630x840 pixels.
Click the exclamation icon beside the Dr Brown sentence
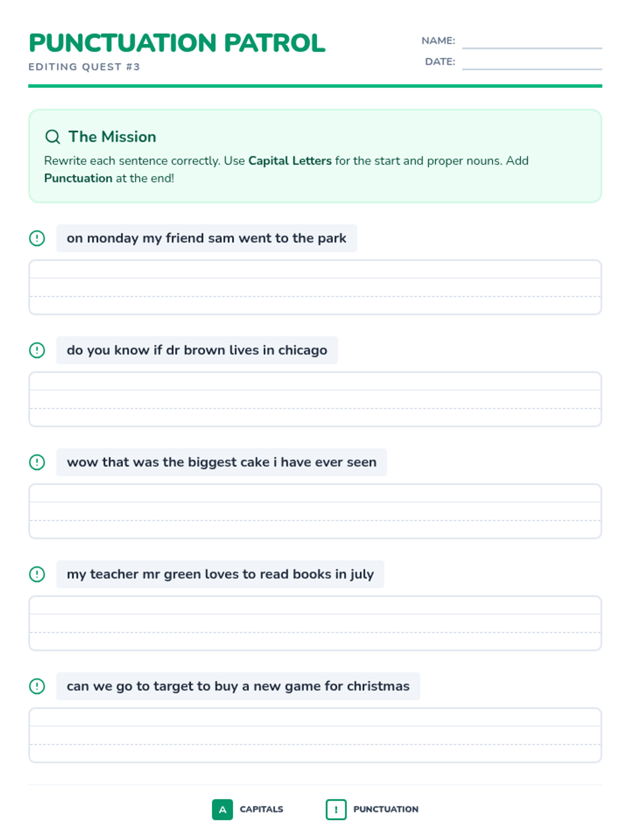tap(37, 350)
